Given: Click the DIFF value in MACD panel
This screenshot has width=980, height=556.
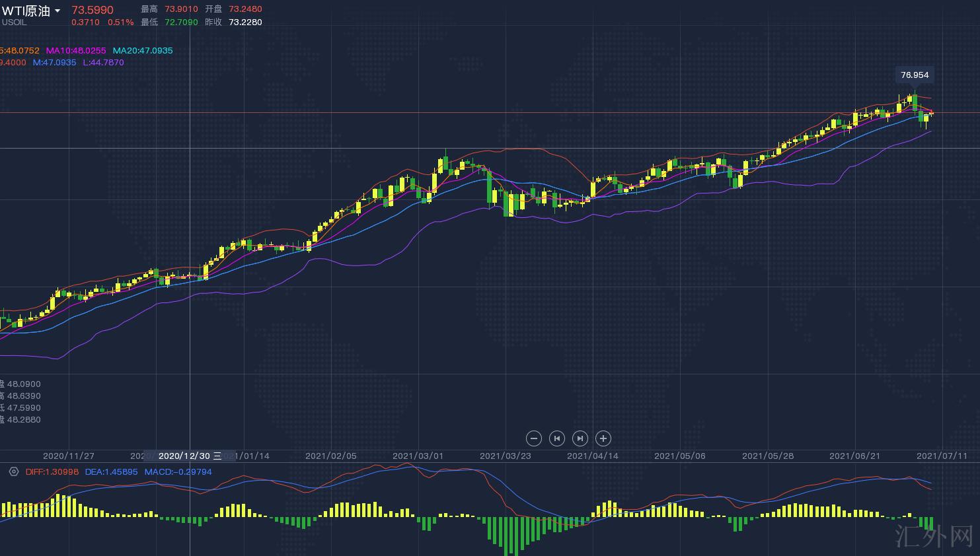Looking at the screenshot, I should (52, 471).
